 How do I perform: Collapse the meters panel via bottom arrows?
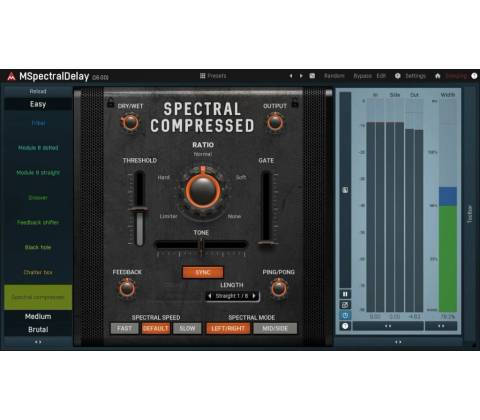pyautogui.click(x=398, y=342)
